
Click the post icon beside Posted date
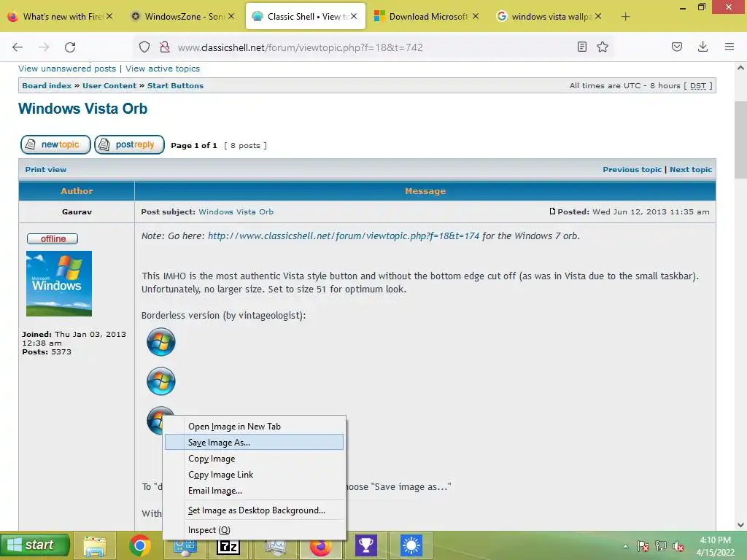tap(552, 211)
